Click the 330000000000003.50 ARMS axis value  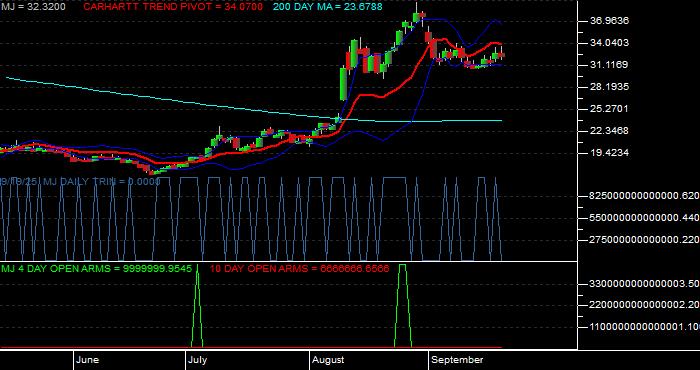644,284
